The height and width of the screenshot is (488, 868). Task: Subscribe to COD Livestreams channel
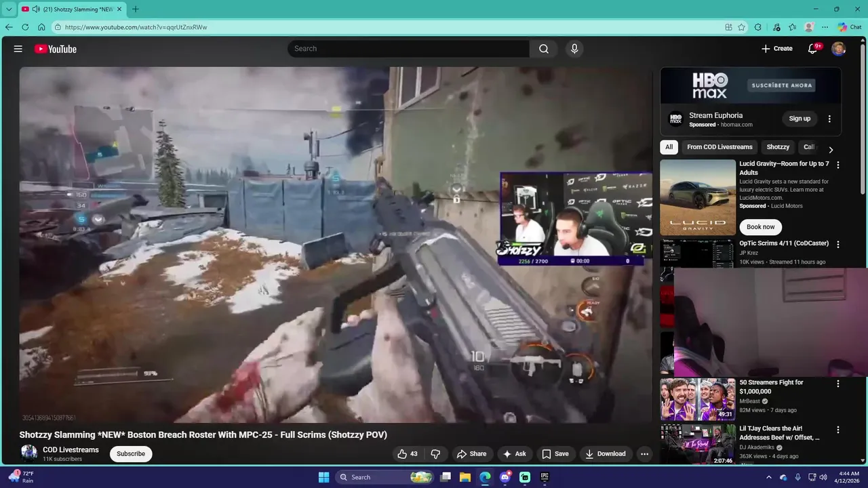[131, 453]
